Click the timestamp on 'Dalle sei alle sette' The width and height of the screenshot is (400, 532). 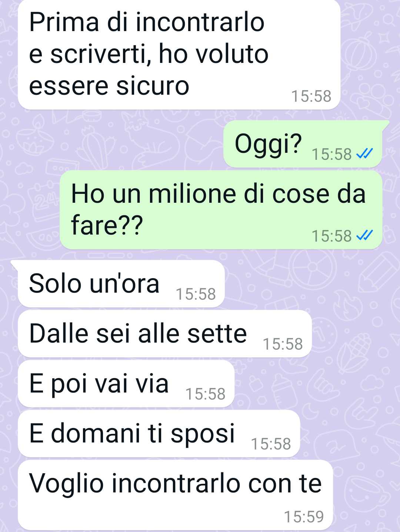pyautogui.click(x=283, y=344)
